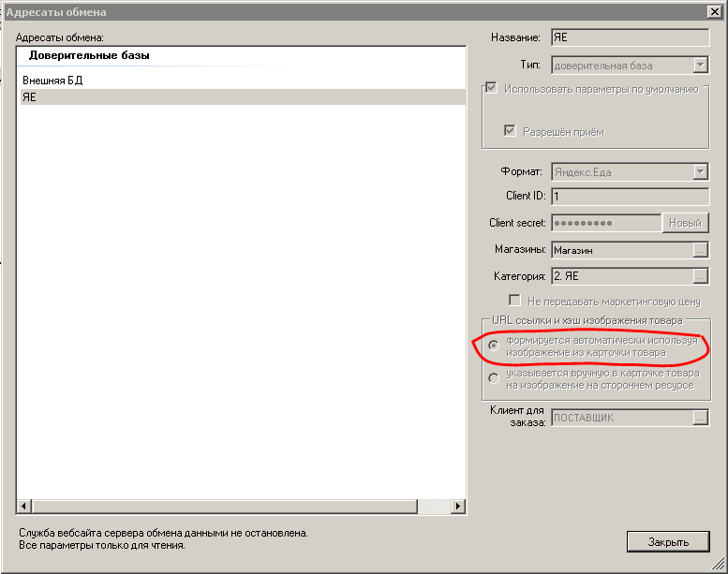Select the 'ЯЕ' row in the list
The height and width of the screenshot is (574, 728).
[x=243, y=97]
